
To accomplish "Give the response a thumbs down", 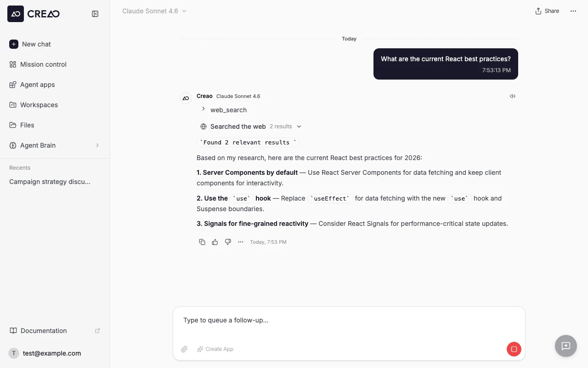I will click(228, 241).
